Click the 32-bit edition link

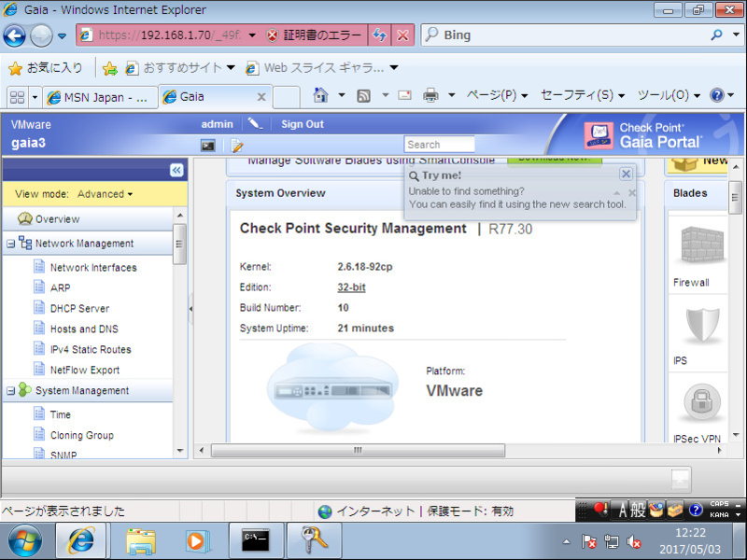pos(351,287)
